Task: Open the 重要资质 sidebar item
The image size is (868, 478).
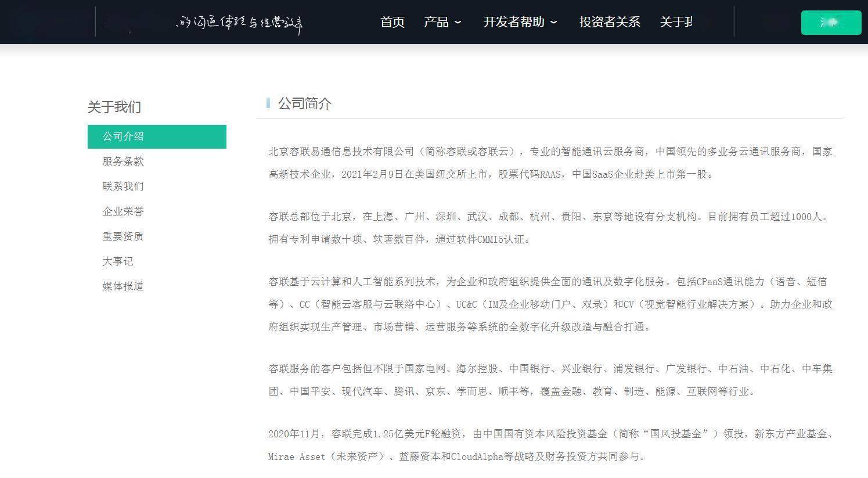Action: (123, 236)
